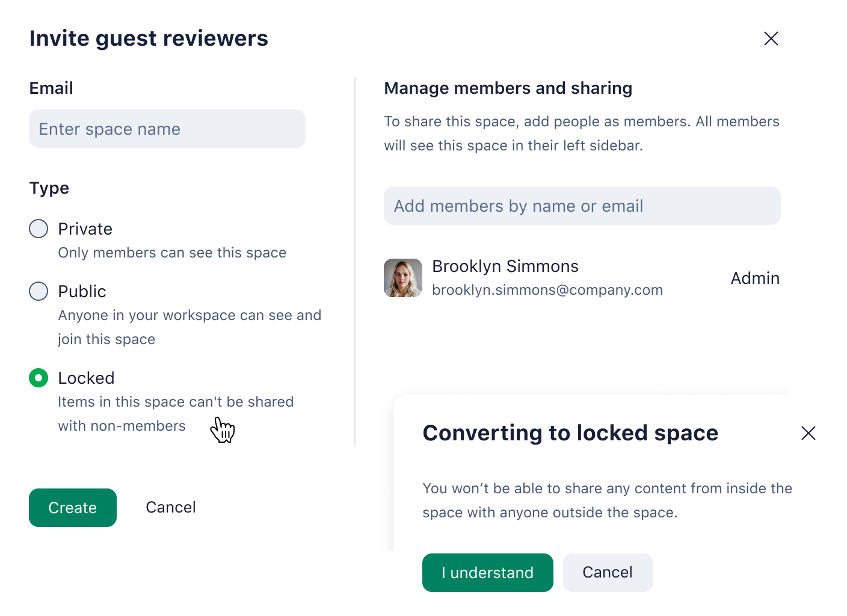847x616 pixels.
Task: Click the Manage members and sharing heading
Action: tap(508, 88)
